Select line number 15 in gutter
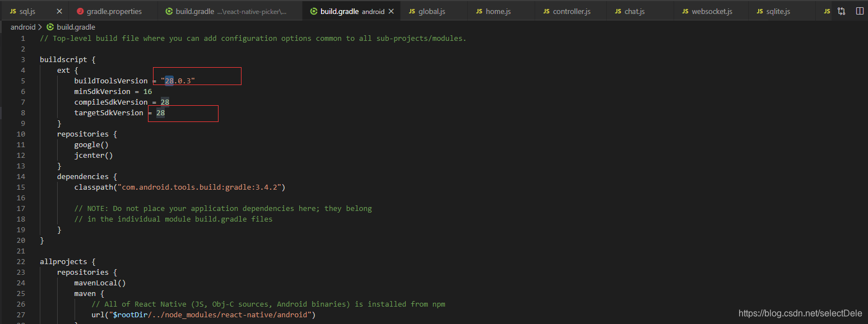This screenshot has height=324, width=868. [21, 187]
